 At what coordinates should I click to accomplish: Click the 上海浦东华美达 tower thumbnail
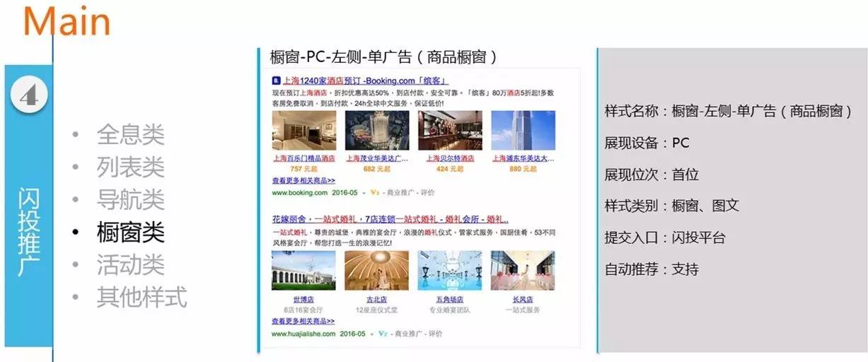point(523,130)
